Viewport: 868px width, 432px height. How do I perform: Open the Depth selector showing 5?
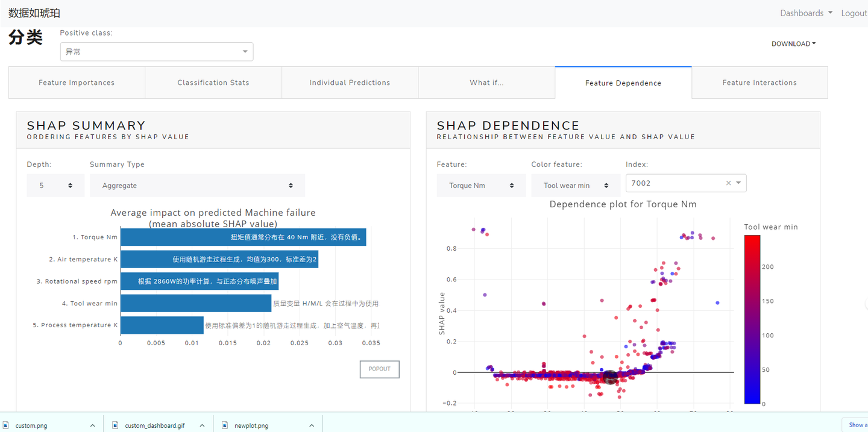55,186
